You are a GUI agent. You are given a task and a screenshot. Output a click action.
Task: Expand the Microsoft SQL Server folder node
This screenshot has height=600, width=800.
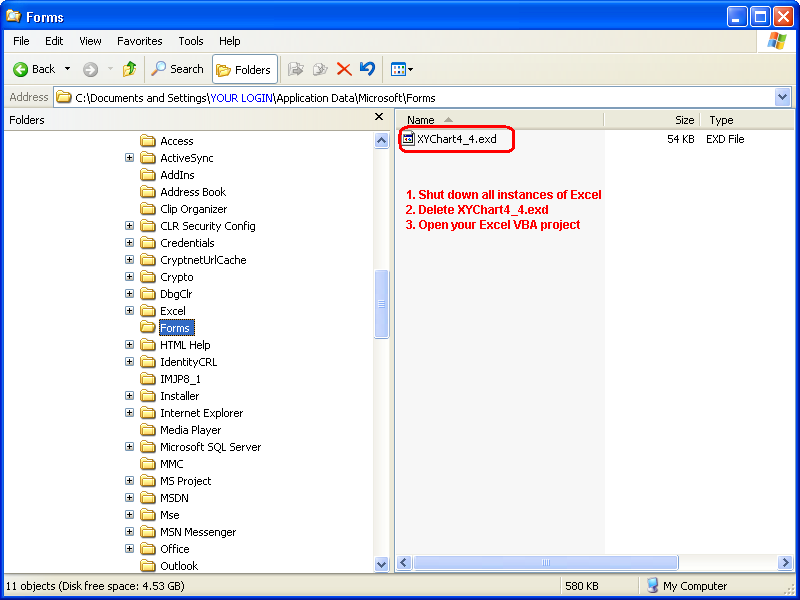pos(130,447)
